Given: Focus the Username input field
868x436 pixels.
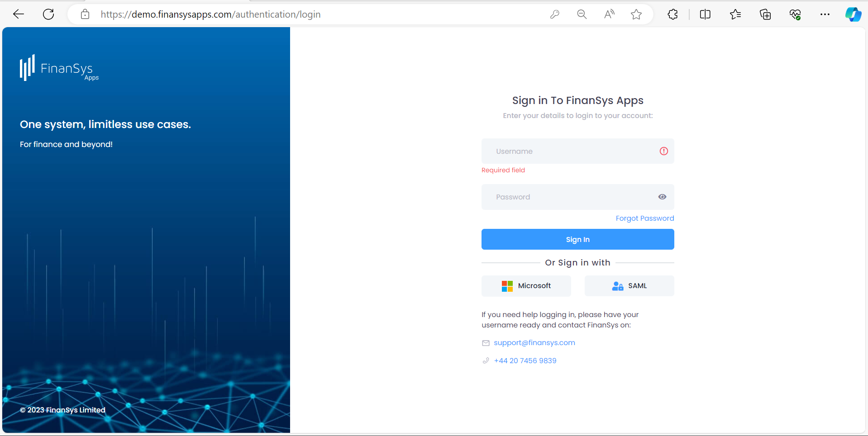Looking at the screenshot, I should tap(578, 151).
